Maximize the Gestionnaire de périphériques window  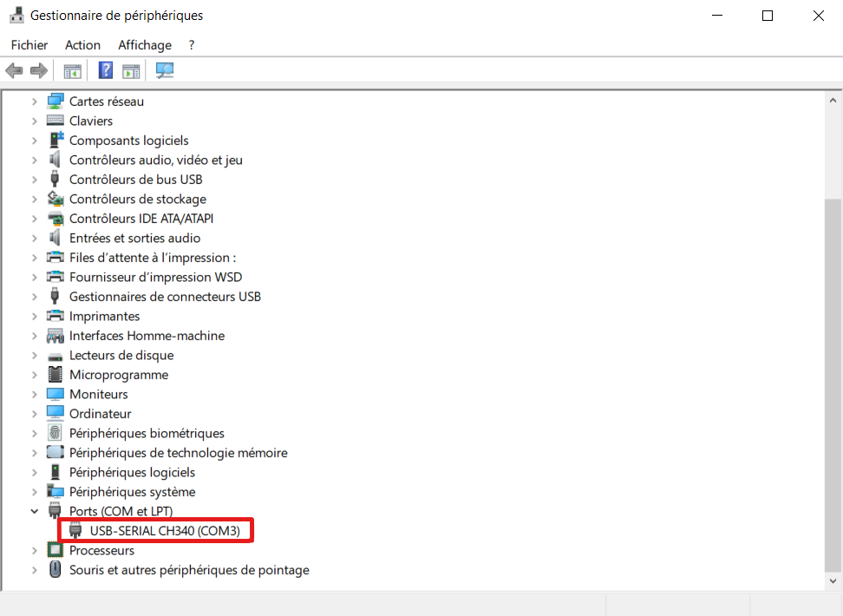768,16
